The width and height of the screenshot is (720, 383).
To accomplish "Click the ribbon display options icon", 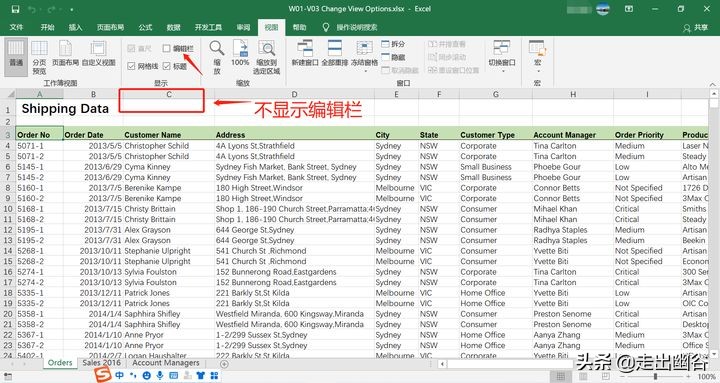I will coord(629,9).
